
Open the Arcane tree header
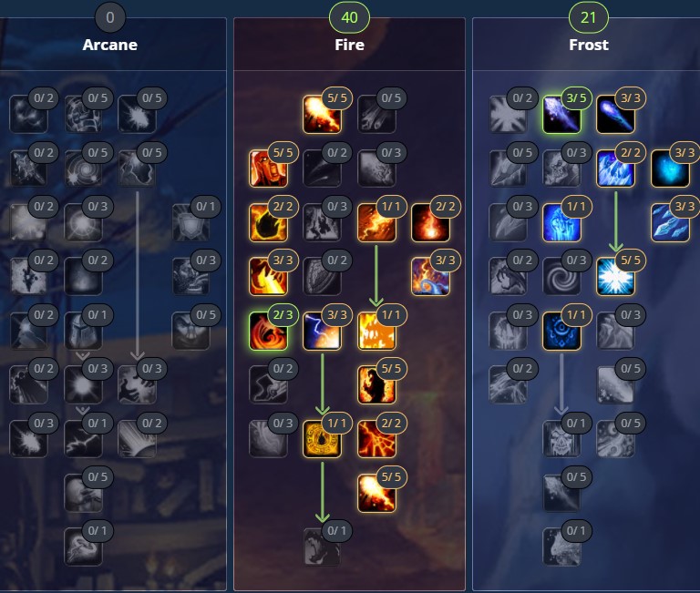coord(109,45)
